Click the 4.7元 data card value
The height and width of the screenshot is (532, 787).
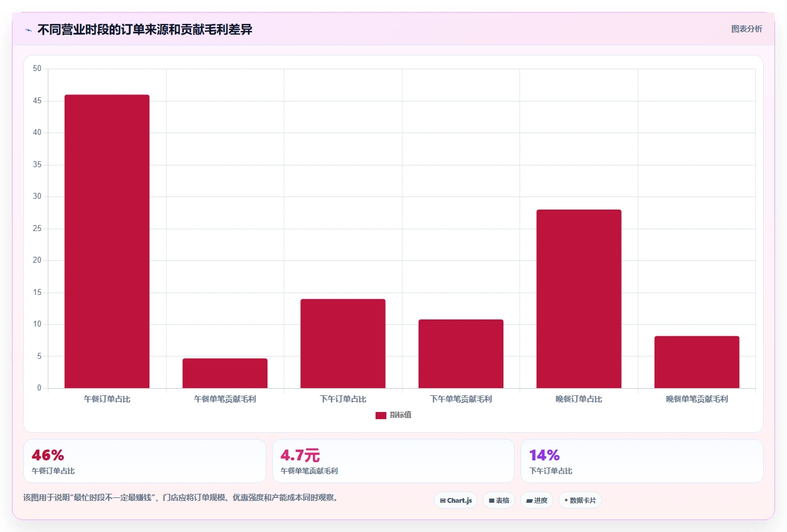(x=300, y=455)
